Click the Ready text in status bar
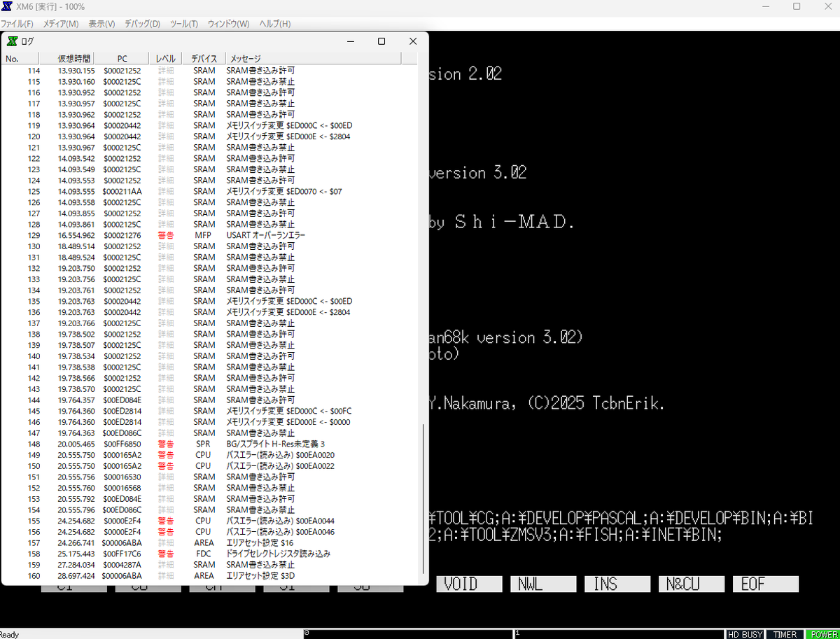Viewport: 840px width, 639px height. (10, 634)
